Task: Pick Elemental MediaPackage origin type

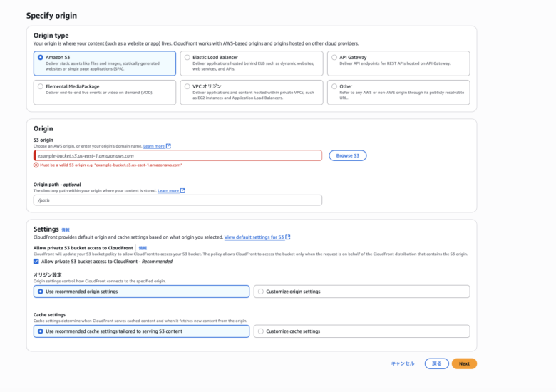Action: pos(41,86)
